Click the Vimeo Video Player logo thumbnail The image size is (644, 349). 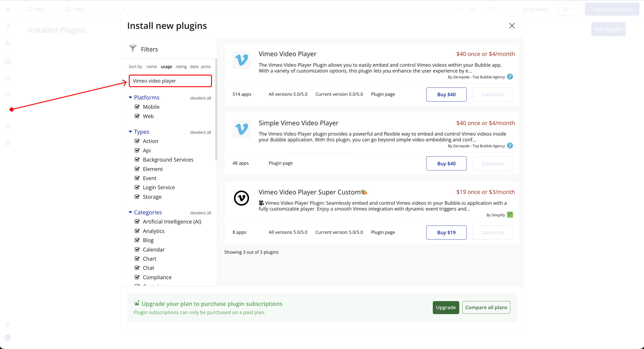pyautogui.click(x=241, y=60)
